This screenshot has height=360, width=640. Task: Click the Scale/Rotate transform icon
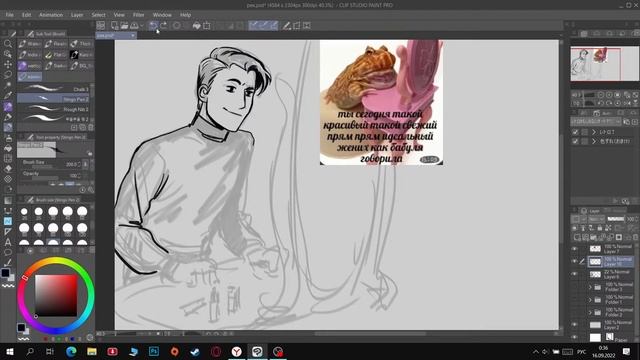pos(207,25)
